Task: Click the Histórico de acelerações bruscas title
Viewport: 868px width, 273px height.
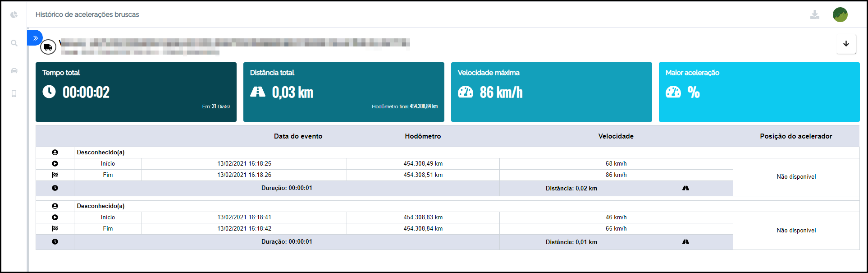Action: click(x=87, y=14)
